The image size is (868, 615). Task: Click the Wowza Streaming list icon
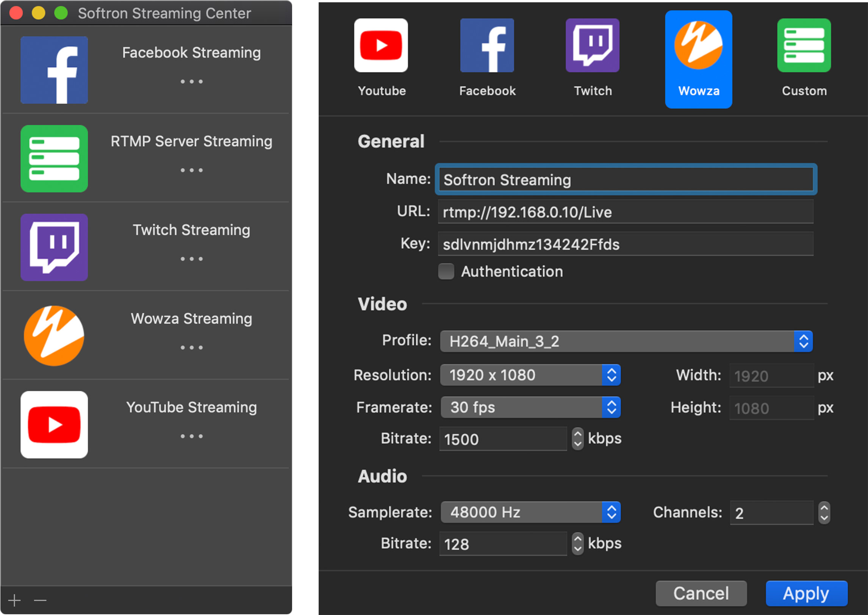coord(54,336)
